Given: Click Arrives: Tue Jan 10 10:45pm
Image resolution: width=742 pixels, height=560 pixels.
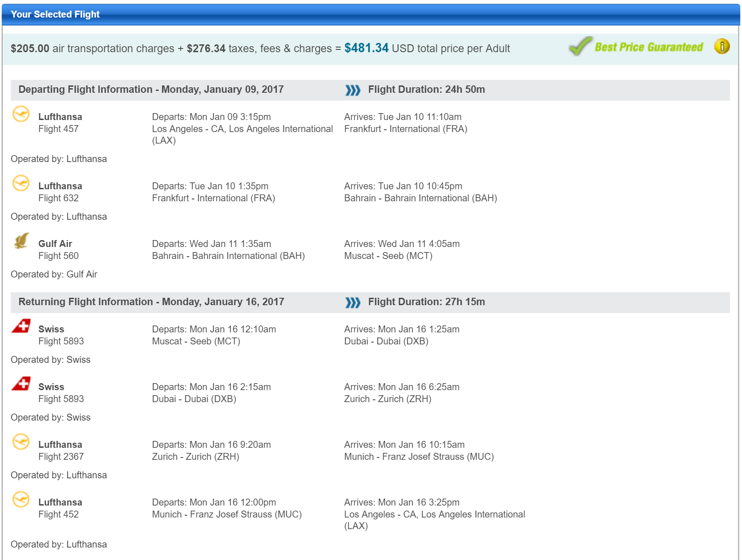Looking at the screenshot, I should [403, 186].
